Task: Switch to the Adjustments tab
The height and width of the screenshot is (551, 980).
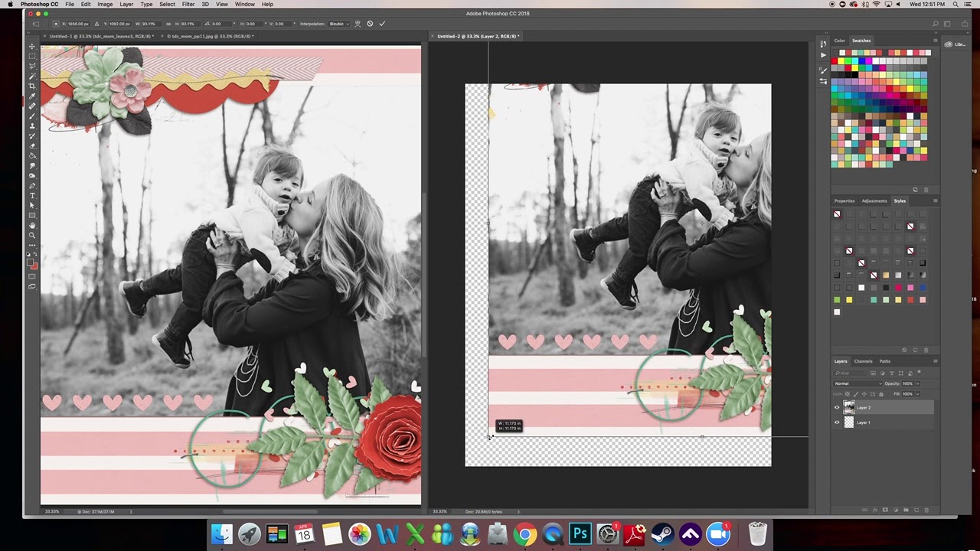Action: point(874,201)
